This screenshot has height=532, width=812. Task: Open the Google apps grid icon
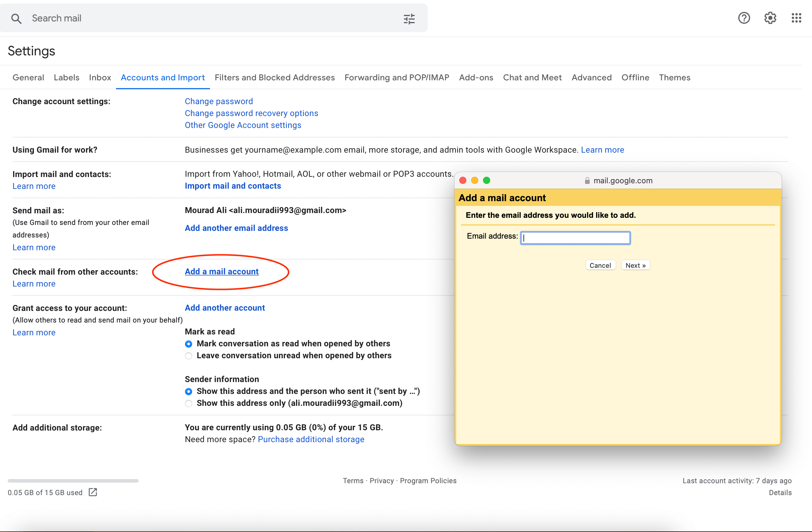(x=796, y=18)
